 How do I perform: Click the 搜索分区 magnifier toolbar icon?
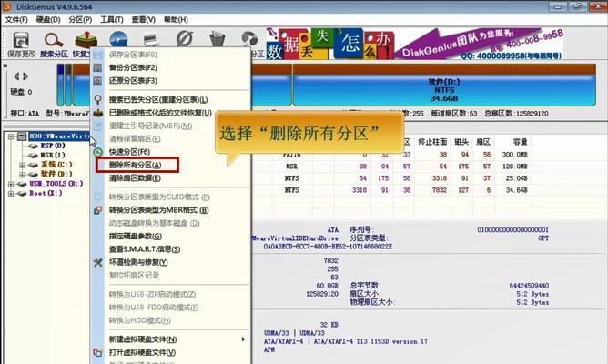pos(54,41)
